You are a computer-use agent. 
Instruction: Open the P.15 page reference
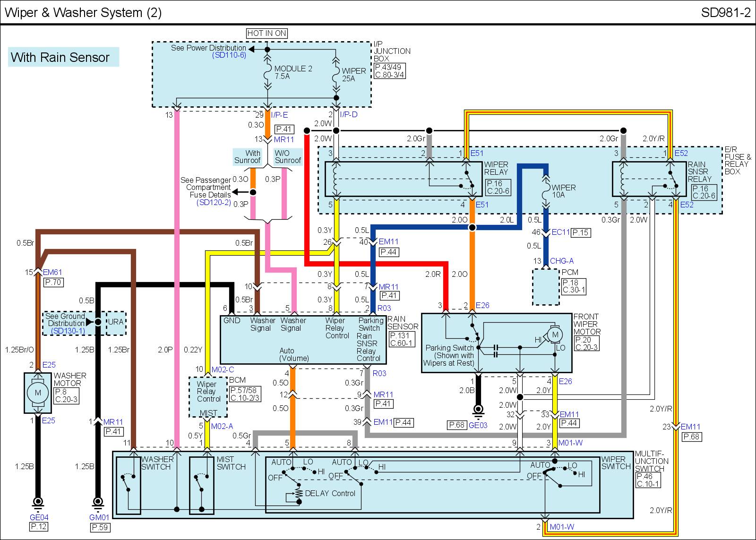[581, 232]
